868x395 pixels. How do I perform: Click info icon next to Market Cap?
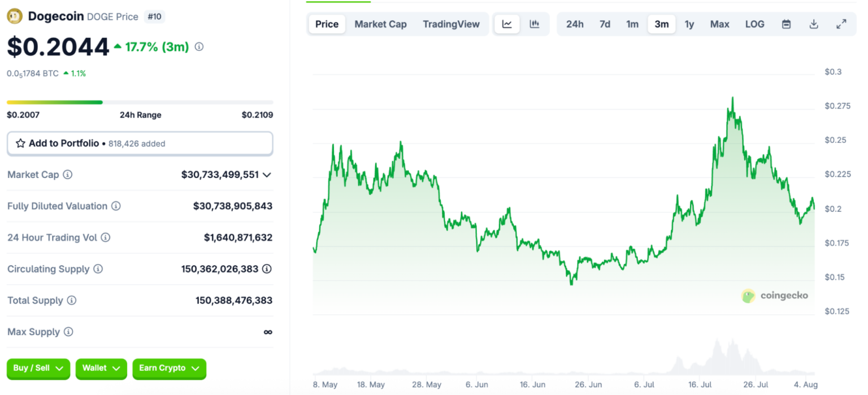tap(68, 175)
